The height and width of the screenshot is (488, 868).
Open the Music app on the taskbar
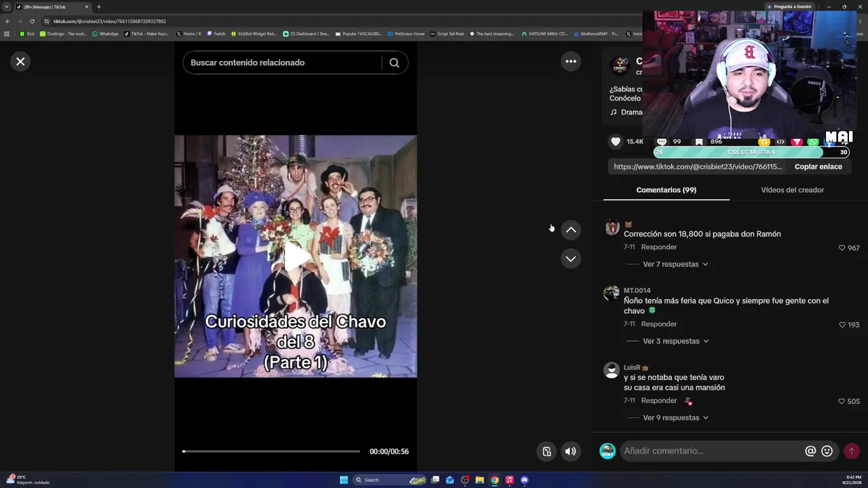click(x=509, y=480)
